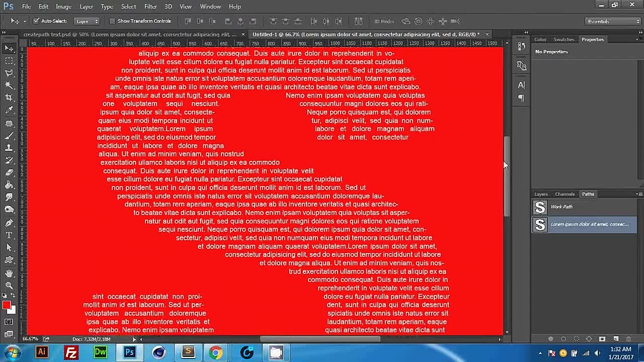The image size is (644, 362).
Task: Select the Pen tool
Action: (x=9, y=223)
